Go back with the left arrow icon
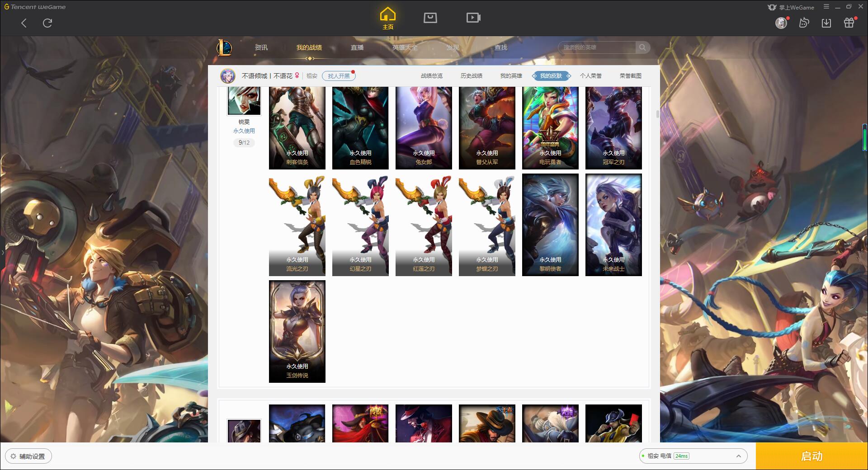 (x=24, y=23)
